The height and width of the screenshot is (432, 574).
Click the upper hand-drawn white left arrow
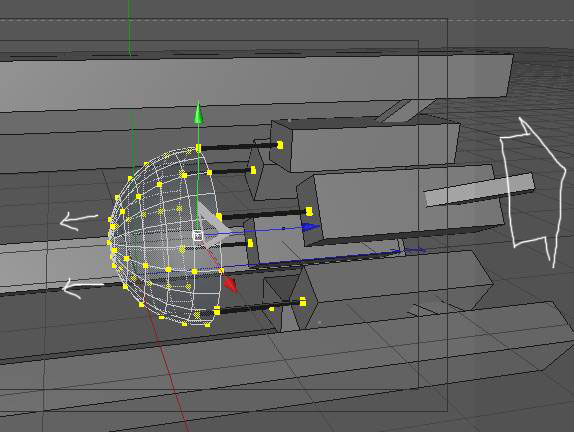79,221
